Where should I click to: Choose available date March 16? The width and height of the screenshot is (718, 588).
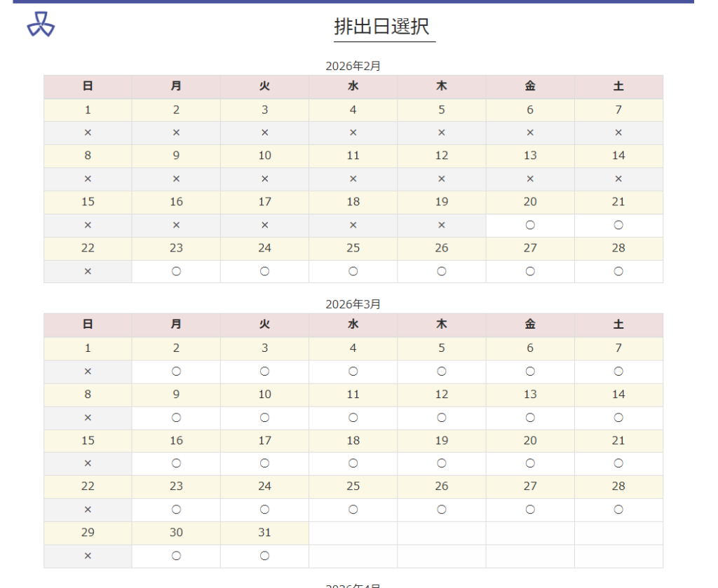(x=176, y=463)
